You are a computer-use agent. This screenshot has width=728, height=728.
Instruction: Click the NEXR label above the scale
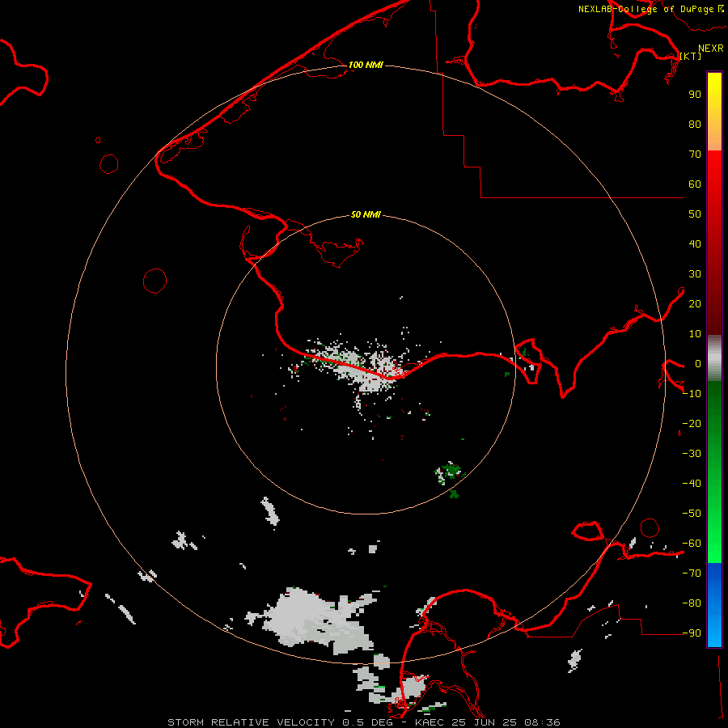pos(710,49)
